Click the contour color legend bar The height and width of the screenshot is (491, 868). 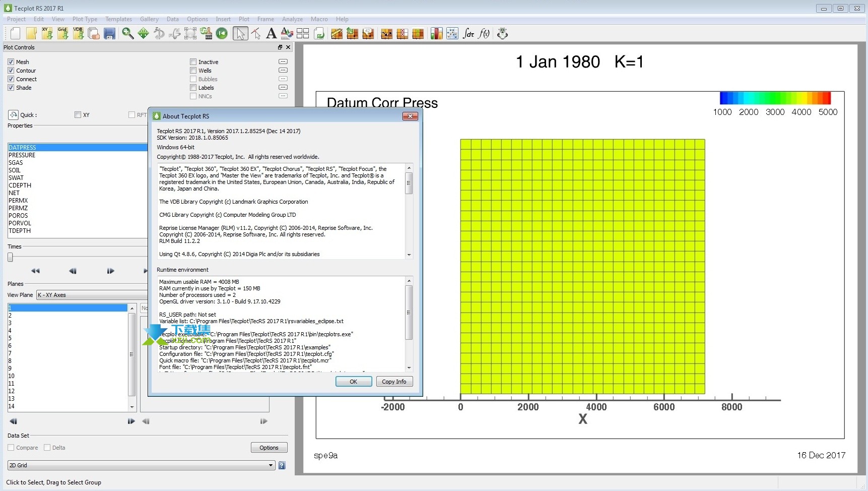[x=775, y=98]
